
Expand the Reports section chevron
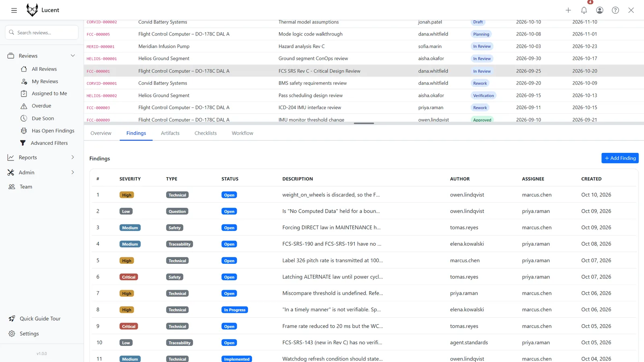pyautogui.click(x=73, y=158)
